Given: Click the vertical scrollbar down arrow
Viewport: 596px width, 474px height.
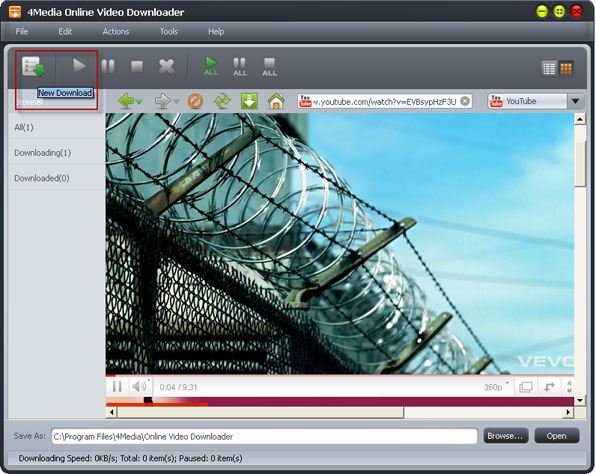Looking at the screenshot, I should (x=580, y=401).
